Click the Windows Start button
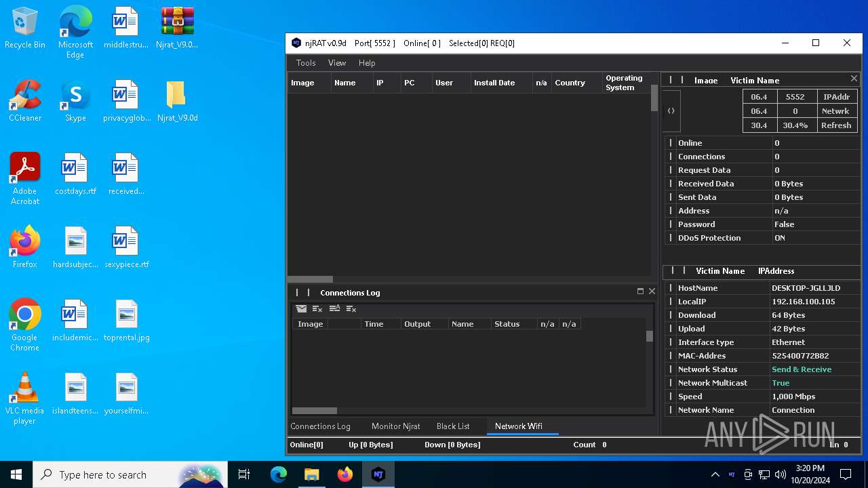Image resolution: width=868 pixels, height=488 pixels. click(x=16, y=474)
